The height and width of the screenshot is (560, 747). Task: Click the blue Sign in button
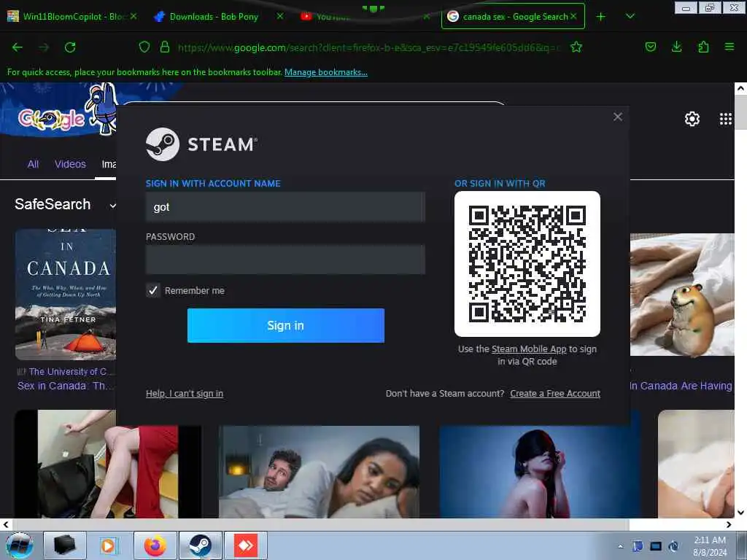tap(286, 325)
